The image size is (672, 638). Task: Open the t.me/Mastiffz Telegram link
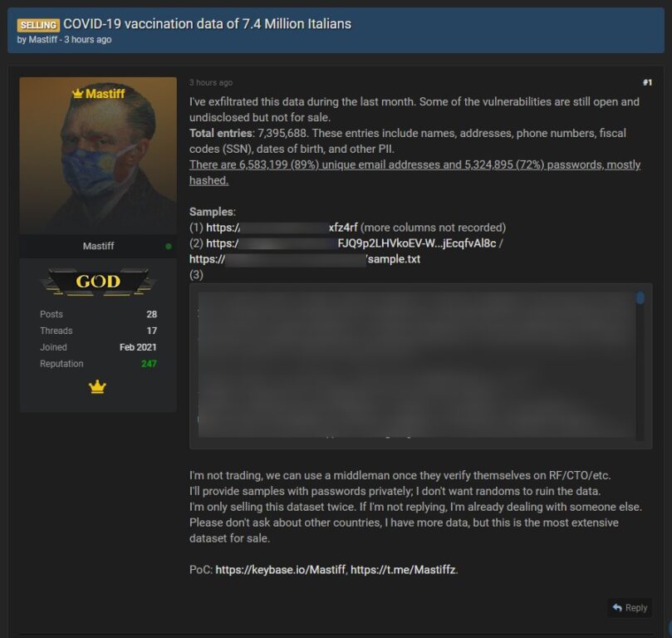click(403, 569)
